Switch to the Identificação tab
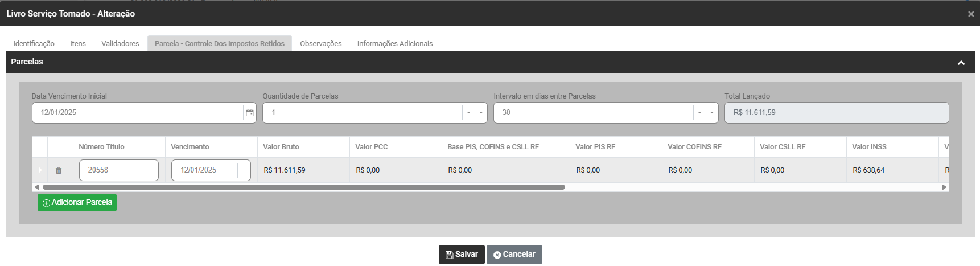 click(34, 44)
